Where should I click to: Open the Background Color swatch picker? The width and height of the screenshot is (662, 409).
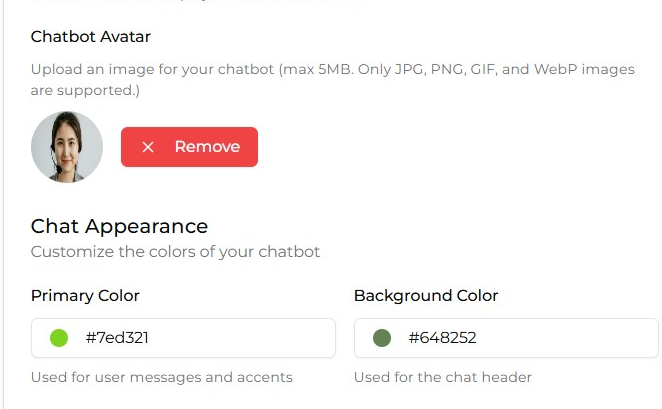pyautogui.click(x=382, y=338)
